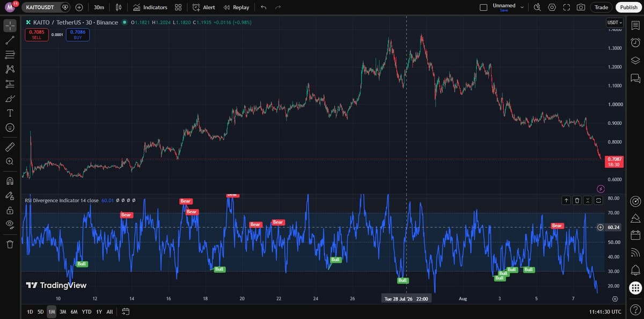Open the chart patterns tool
The height and width of the screenshot is (319, 644).
tap(10, 69)
